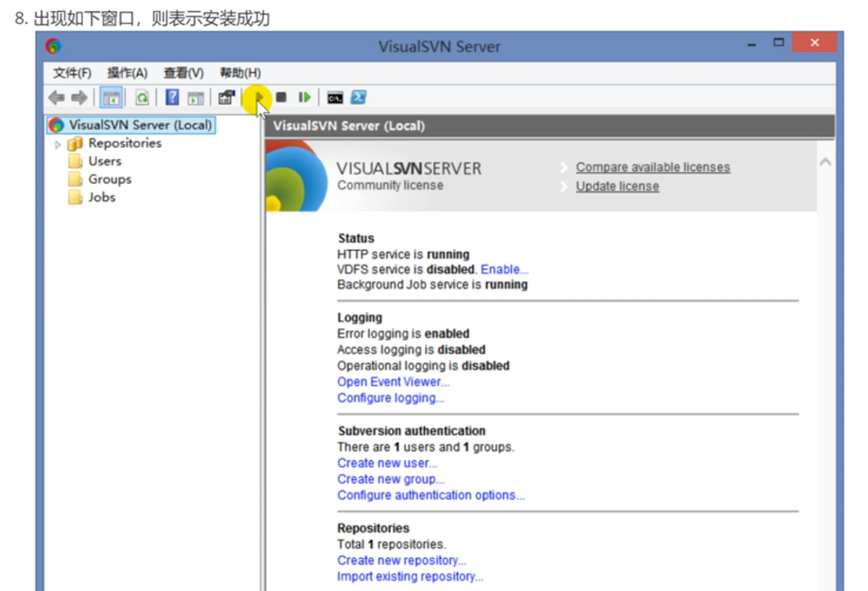Image resolution: width=868 pixels, height=591 pixels.
Task: Start the service with the play icon
Action: point(259,97)
